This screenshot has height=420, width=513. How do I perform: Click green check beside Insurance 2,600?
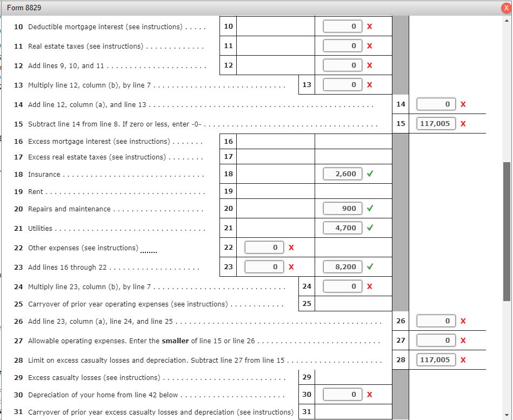[370, 174]
